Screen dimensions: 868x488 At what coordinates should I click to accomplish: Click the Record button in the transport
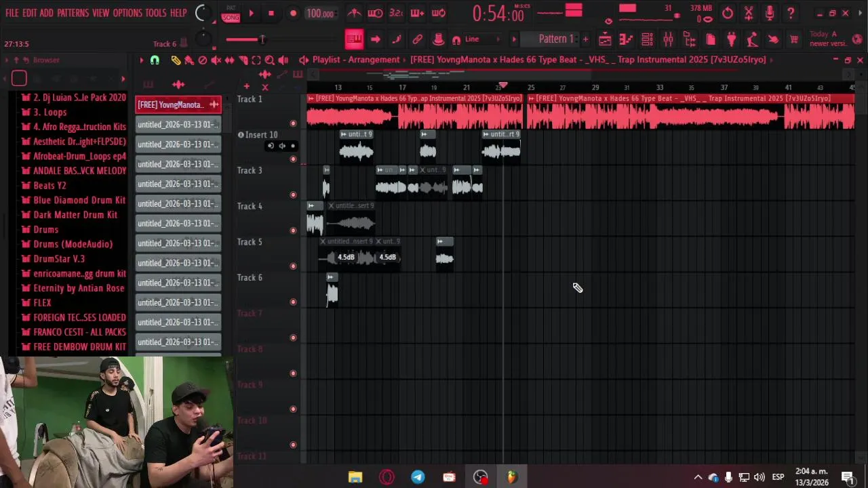293,13
